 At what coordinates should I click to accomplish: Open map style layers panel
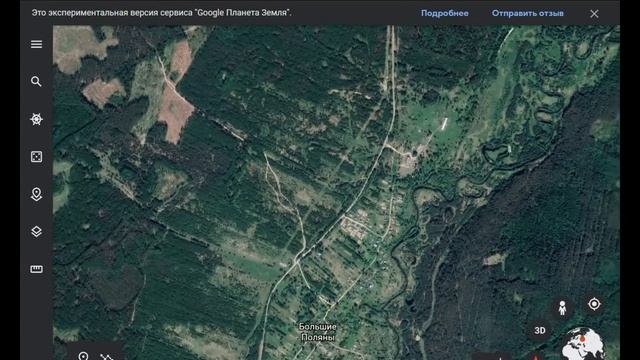36,231
